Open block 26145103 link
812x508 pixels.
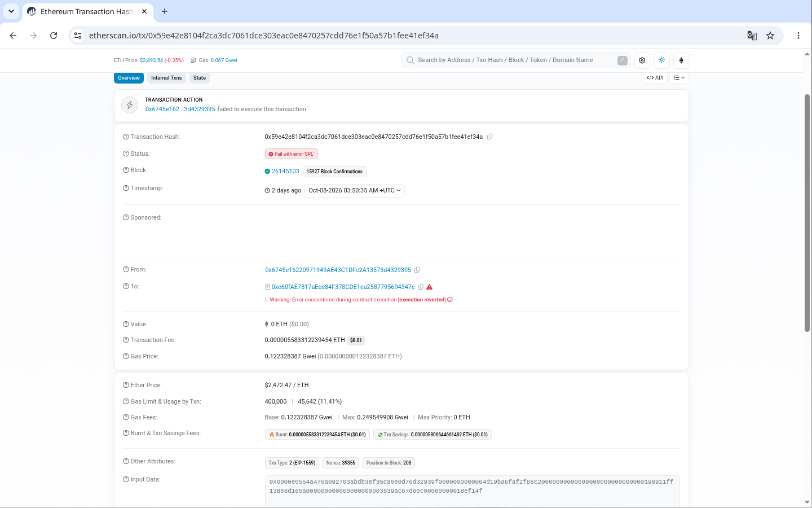click(285, 171)
